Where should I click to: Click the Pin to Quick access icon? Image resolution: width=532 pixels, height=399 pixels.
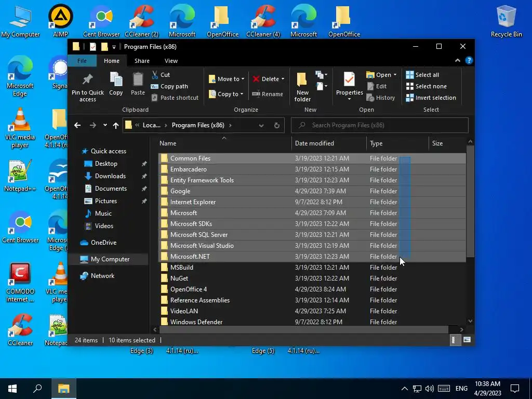87,79
